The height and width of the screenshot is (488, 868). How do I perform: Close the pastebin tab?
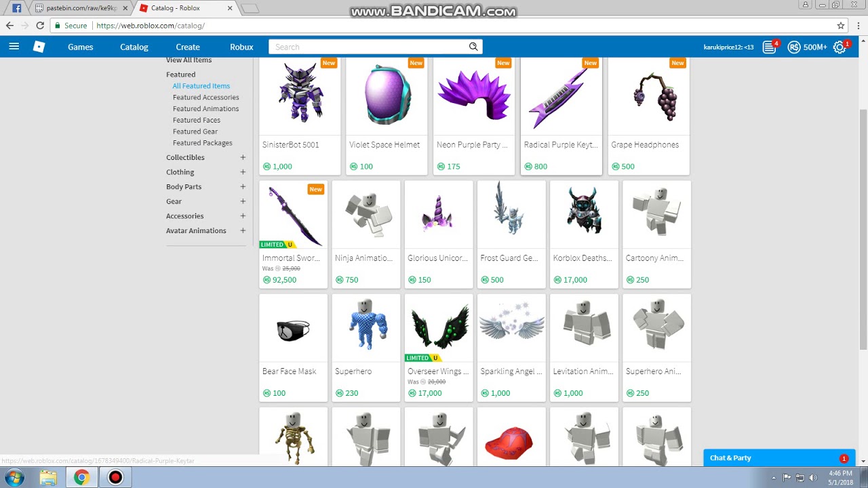[x=125, y=8]
